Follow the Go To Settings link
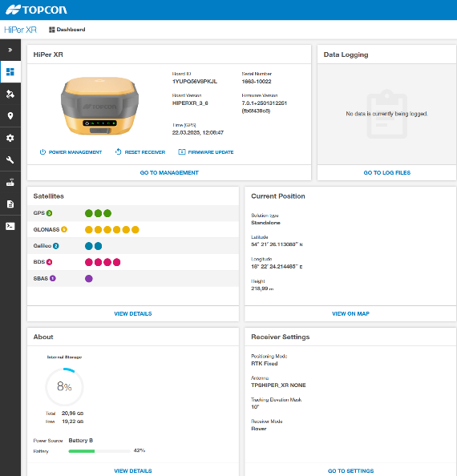Viewport: 457px width, 476px height. (x=350, y=471)
